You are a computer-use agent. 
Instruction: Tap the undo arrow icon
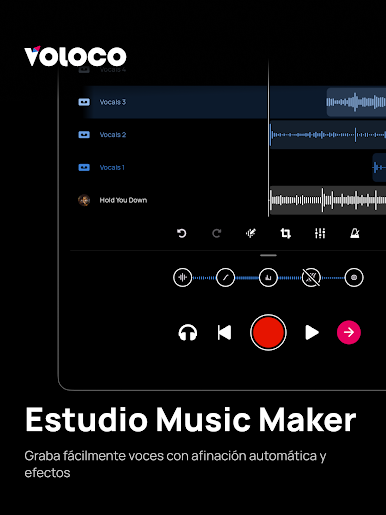[x=182, y=233]
